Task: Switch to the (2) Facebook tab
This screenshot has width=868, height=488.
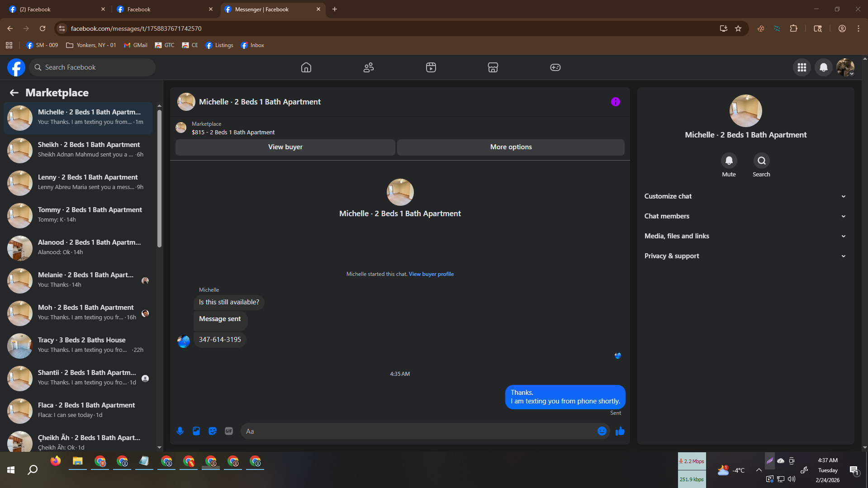Action: click(57, 9)
